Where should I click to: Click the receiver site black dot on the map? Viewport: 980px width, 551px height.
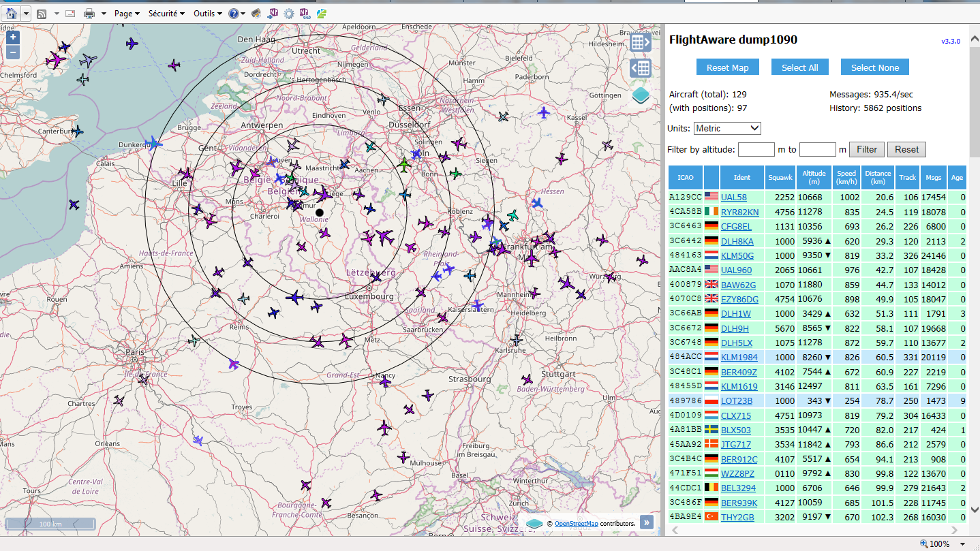tap(320, 213)
